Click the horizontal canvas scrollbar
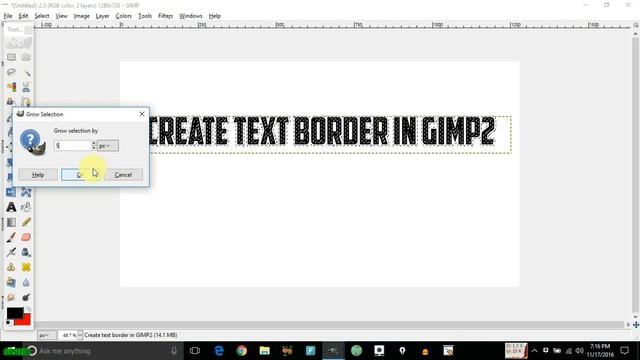 pos(331,325)
